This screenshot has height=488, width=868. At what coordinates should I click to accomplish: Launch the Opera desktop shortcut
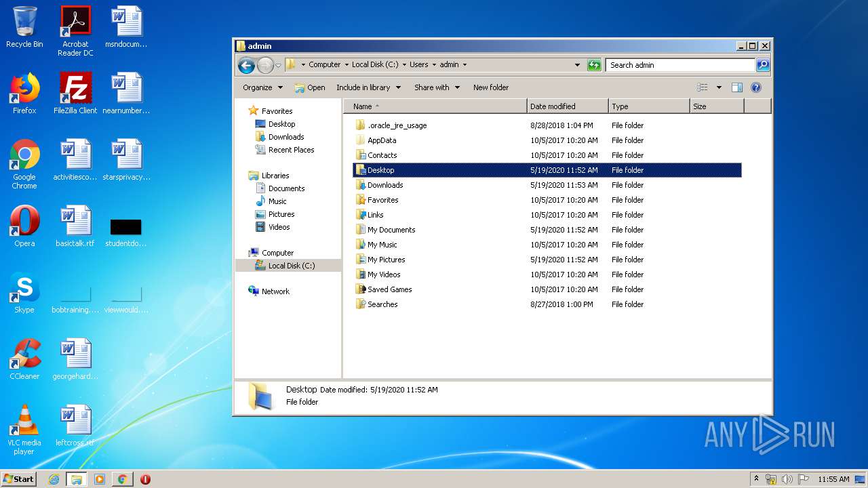(24, 226)
